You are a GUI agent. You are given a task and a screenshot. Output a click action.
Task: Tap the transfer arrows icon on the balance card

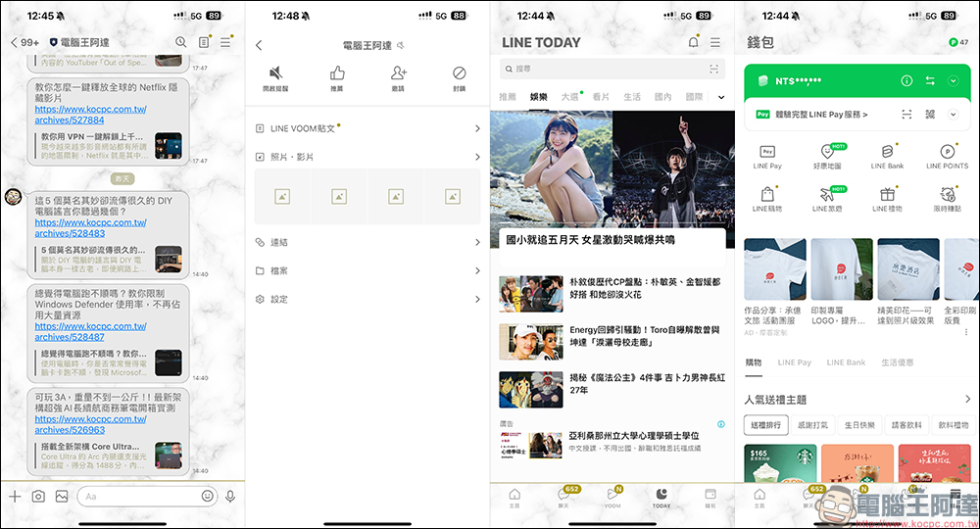tap(930, 80)
